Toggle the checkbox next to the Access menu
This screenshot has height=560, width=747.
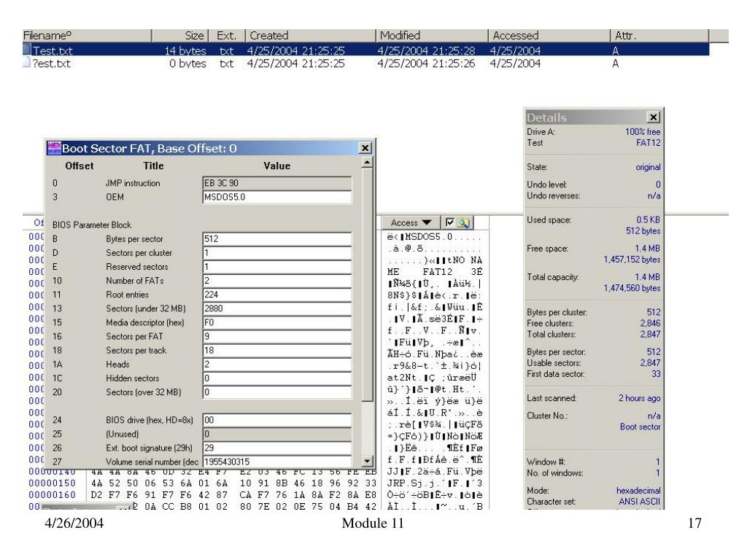[x=449, y=222]
